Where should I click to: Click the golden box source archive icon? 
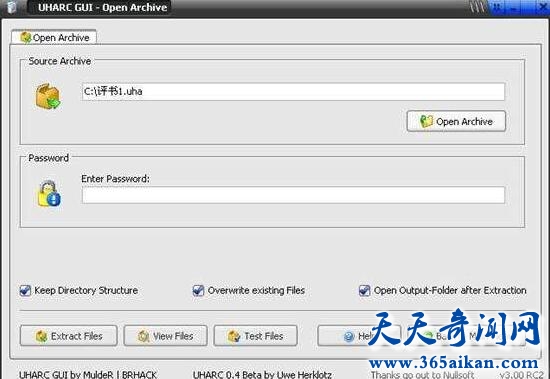[x=48, y=97]
